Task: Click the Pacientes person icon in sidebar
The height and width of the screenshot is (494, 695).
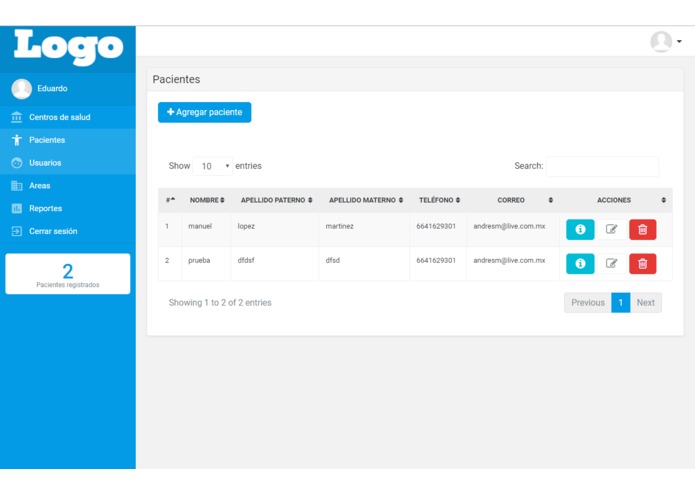Action: (x=16, y=140)
